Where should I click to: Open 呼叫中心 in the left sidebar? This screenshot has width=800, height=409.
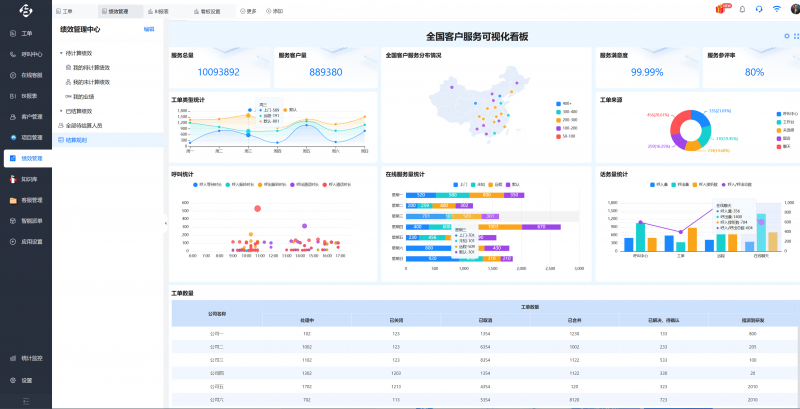pos(26,54)
